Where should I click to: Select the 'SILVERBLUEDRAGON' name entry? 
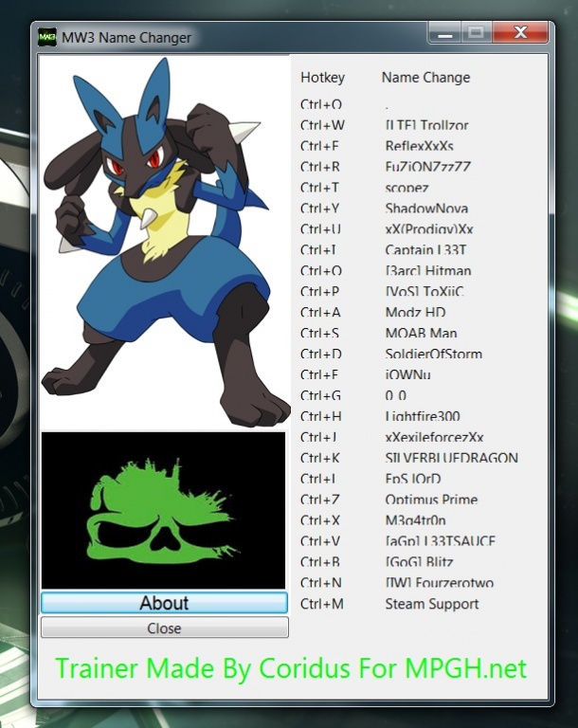(x=451, y=458)
